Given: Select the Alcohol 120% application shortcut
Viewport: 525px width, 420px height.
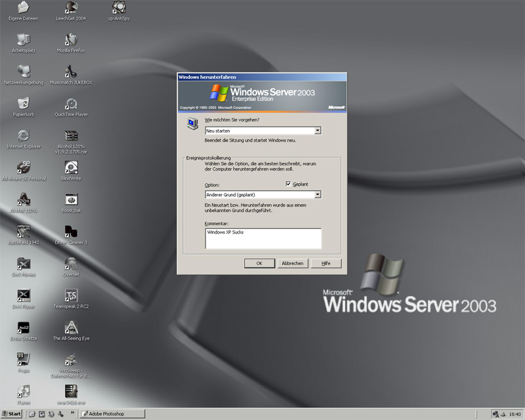Looking at the screenshot, I should click(24, 203).
